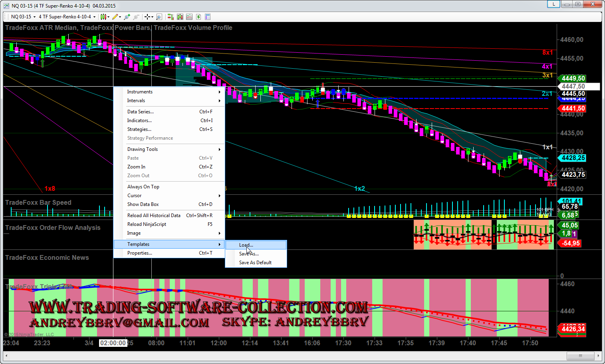Select the drawing tools pencil icon
This screenshot has width=605, height=364.
click(x=115, y=17)
